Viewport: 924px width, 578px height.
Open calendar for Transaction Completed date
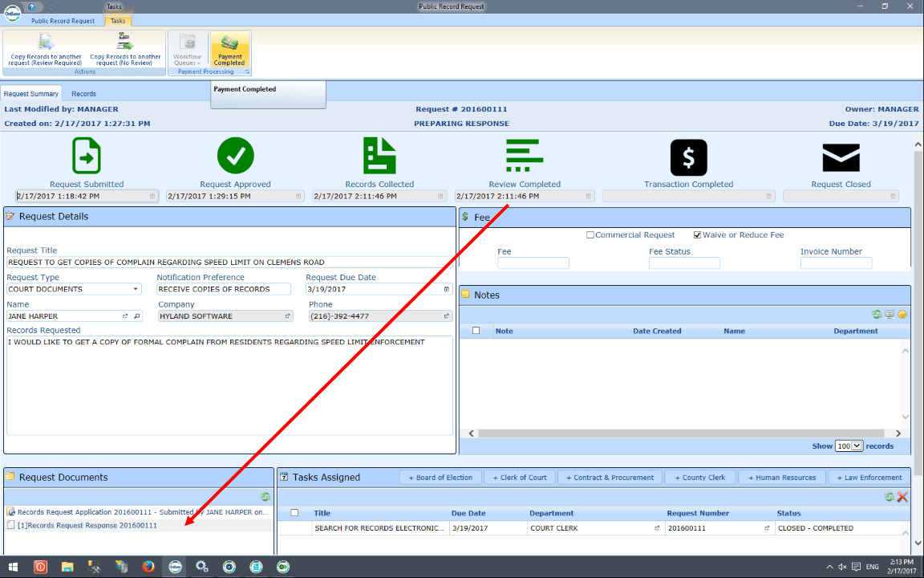coord(768,197)
